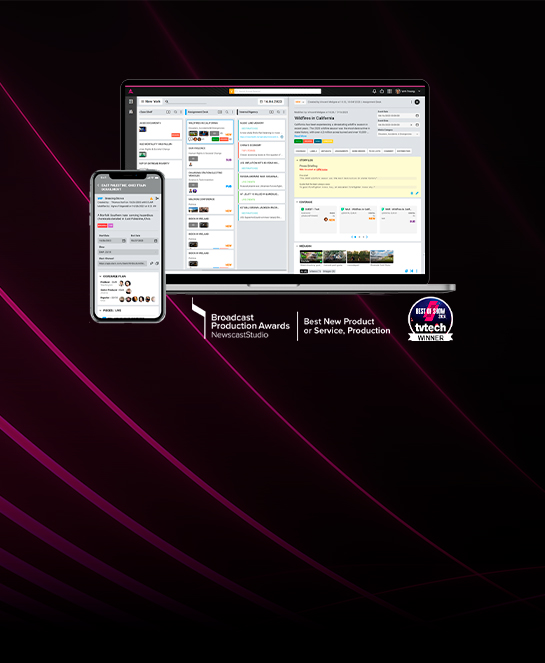Click the notification bell icon in top bar
The width and height of the screenshot is (545, 663).
pos(374,91)
